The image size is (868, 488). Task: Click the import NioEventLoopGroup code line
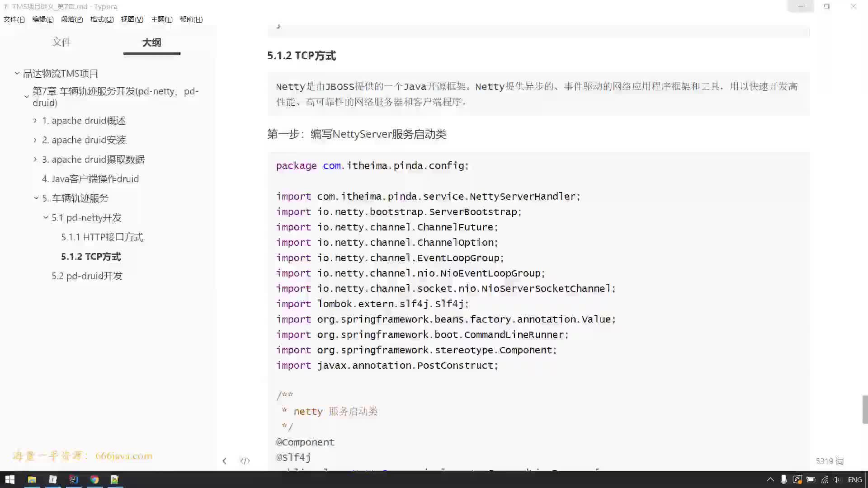click(x=410, y=273)
